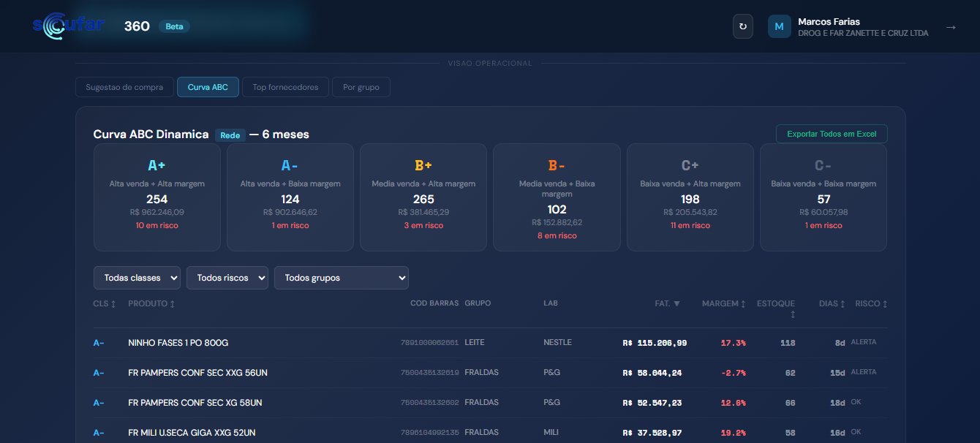Select the B+ class card
The height and width of the screenshot is (443, 980).
[423, 197]
